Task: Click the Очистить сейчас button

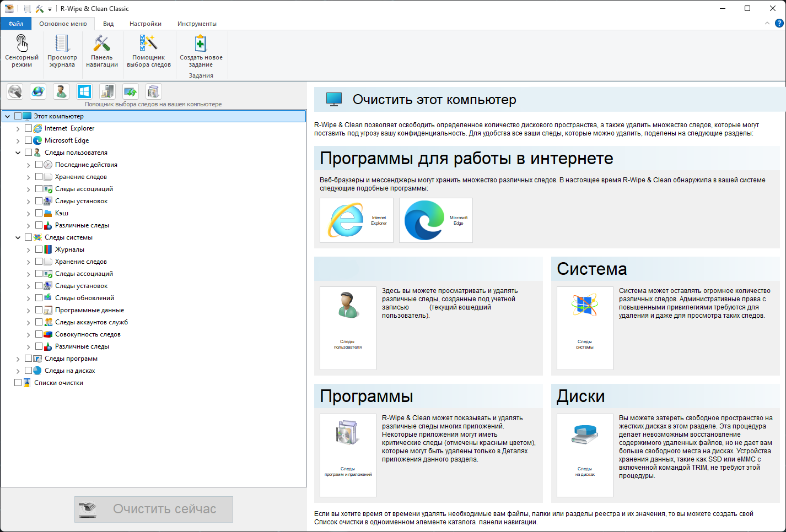Action: coord(154,509)
